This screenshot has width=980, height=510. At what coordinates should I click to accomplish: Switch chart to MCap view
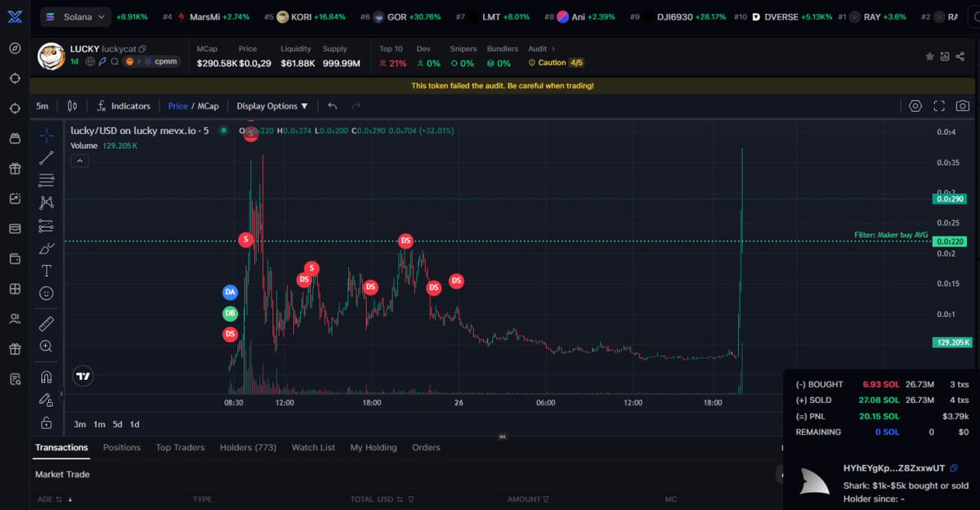coord(208,106)
